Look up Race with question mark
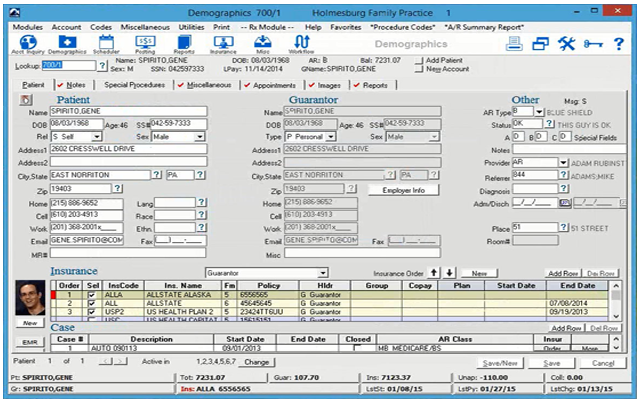 tap(202, 215)
